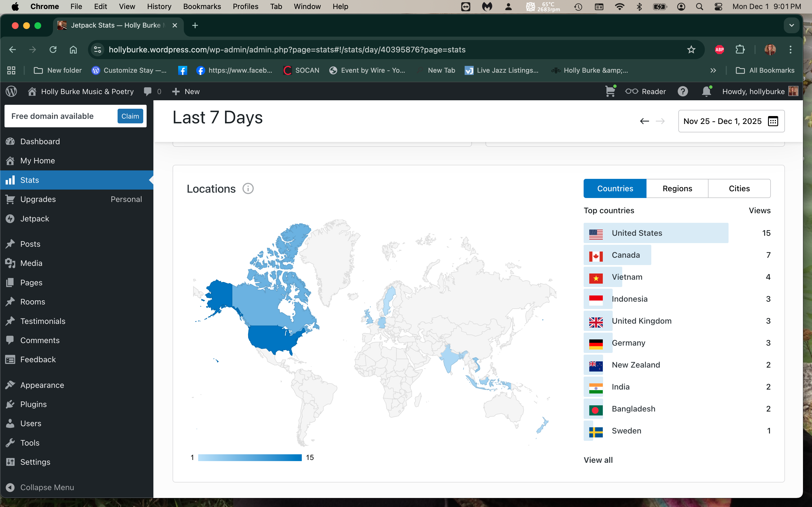
Task: Collapse the admin sidebar menu
Action: [47, 487]
